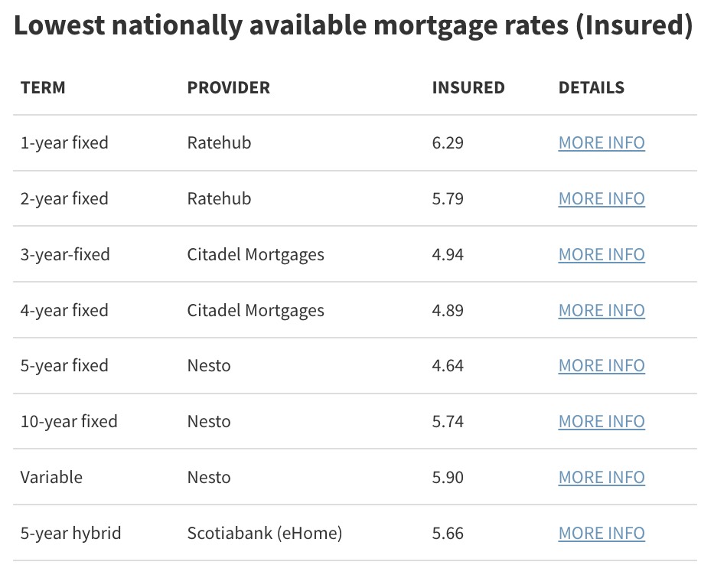Click the Scotiabank (eHome) provider name

264,534
